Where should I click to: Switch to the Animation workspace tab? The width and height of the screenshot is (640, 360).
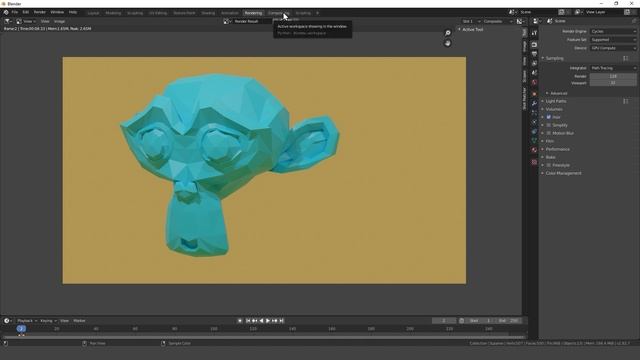click(229, 13)
